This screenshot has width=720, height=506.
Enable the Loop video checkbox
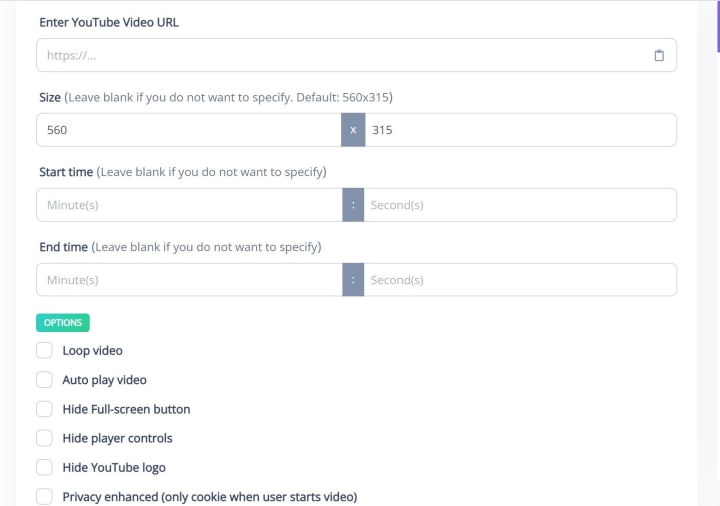pyautogui.click(x=44, y=351)
